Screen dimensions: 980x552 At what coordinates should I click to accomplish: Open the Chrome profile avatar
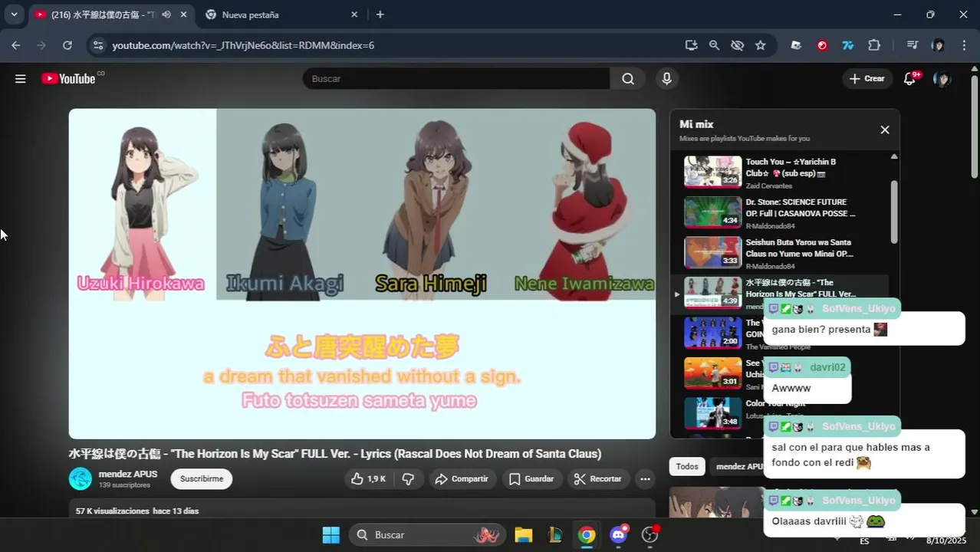click(938, 45)
